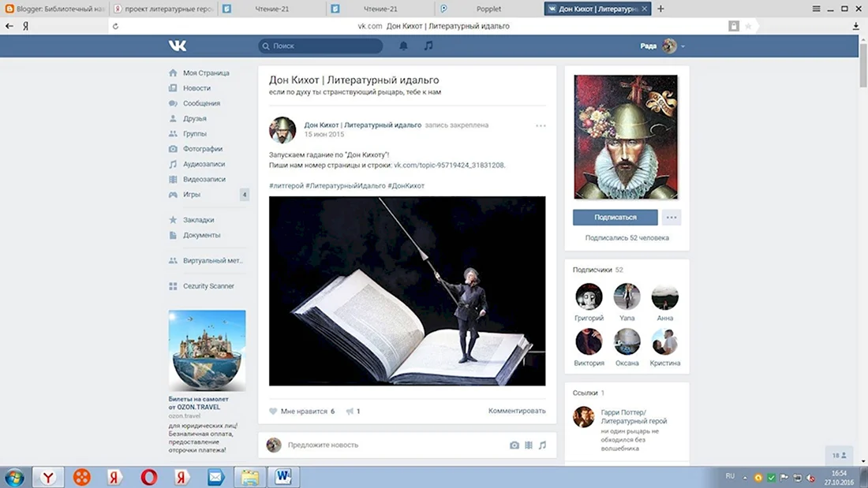This screenshot has height=488, width=868.
Task: Open the Гарри Поттер/Литературный герой link
Action: click(634, 416)
